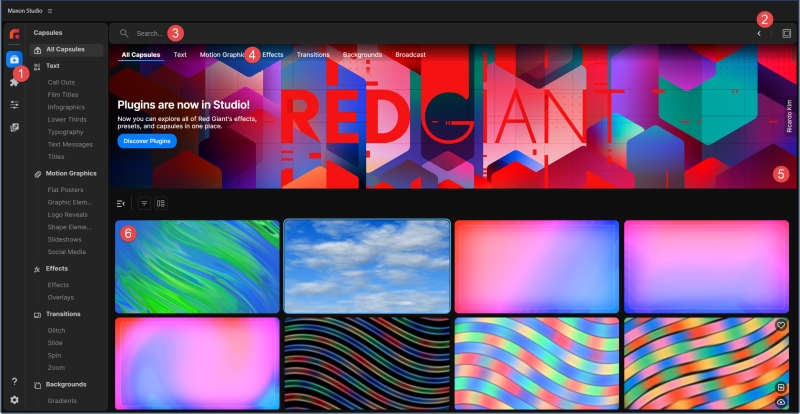Expand the Transitions sidebar category

(63, 314)
